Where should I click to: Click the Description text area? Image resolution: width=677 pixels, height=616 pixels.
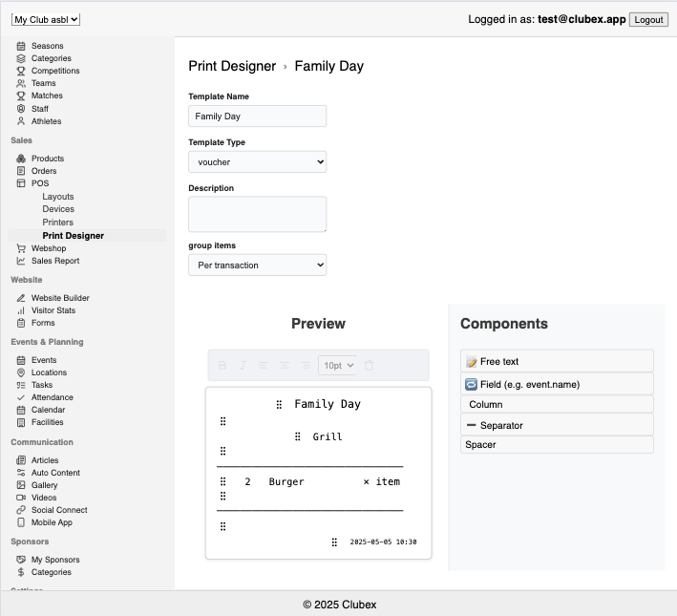tap(257, 214)
